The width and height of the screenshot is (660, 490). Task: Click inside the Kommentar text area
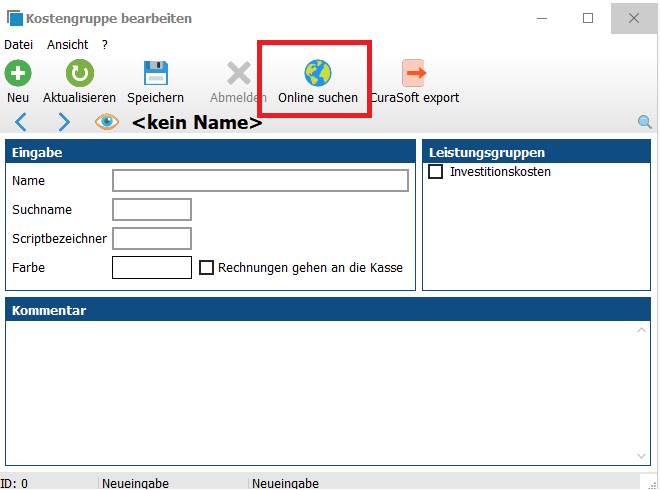point(320,393)
